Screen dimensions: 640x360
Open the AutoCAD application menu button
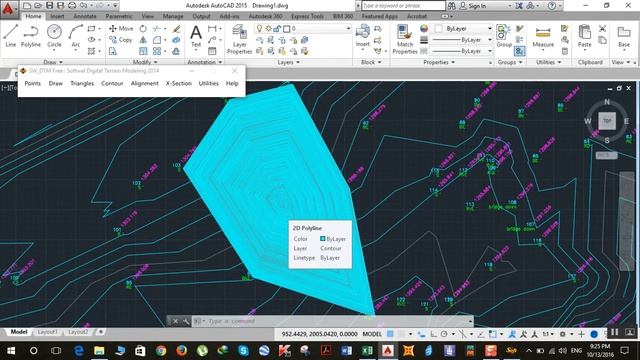[x=8, y=8]
